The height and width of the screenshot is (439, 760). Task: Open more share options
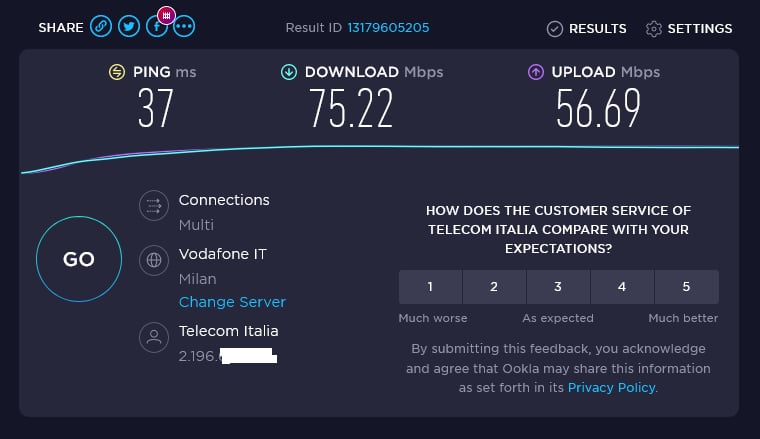pyautogui.click(x=183, y=27)
